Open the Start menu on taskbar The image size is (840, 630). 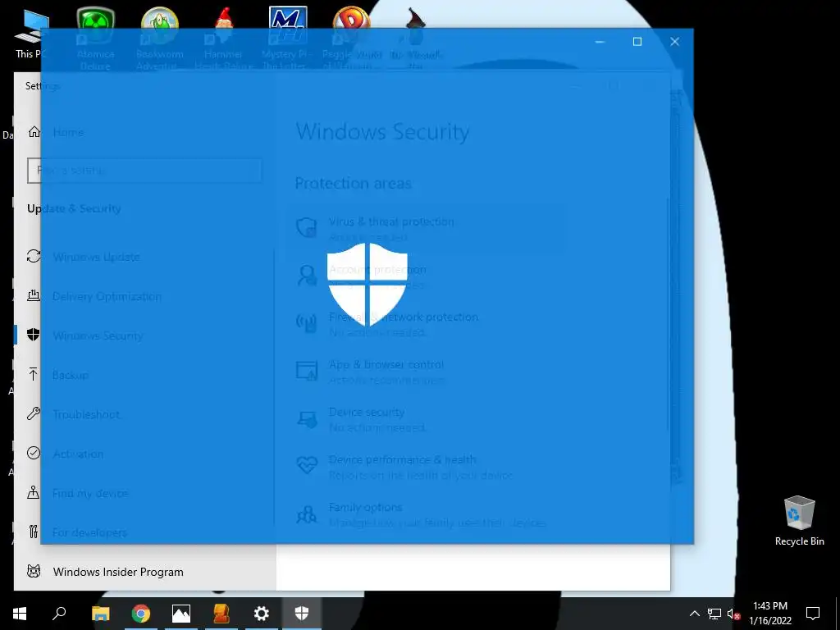20,614
